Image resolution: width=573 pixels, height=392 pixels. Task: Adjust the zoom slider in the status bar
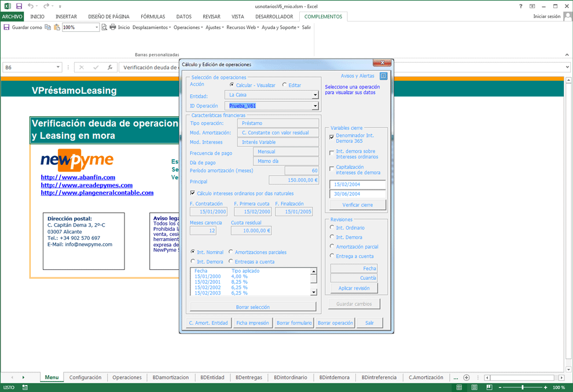coord(523,387)
